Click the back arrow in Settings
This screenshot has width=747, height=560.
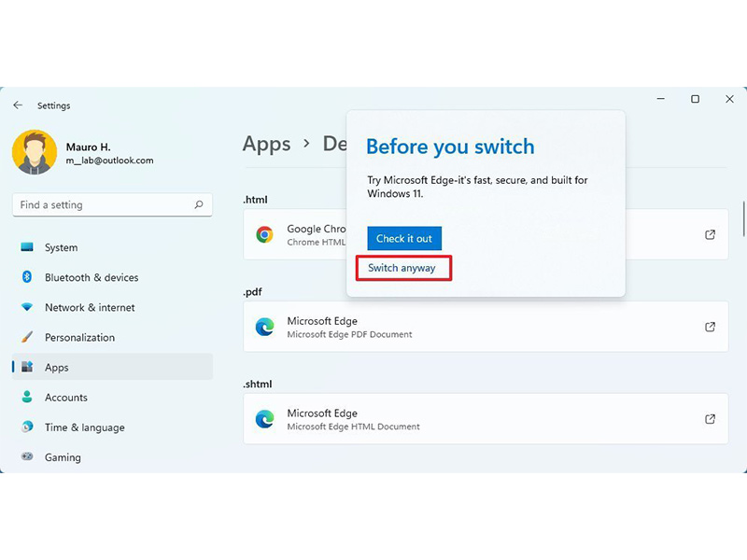18,105
